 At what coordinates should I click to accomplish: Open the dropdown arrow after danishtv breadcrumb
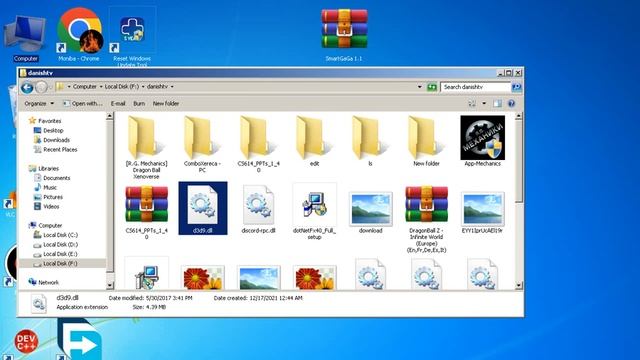(172, 87)
